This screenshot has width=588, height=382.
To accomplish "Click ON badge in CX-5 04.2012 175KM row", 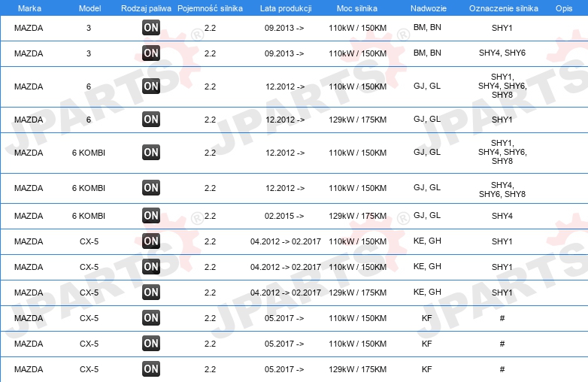I will pos(151,292).
